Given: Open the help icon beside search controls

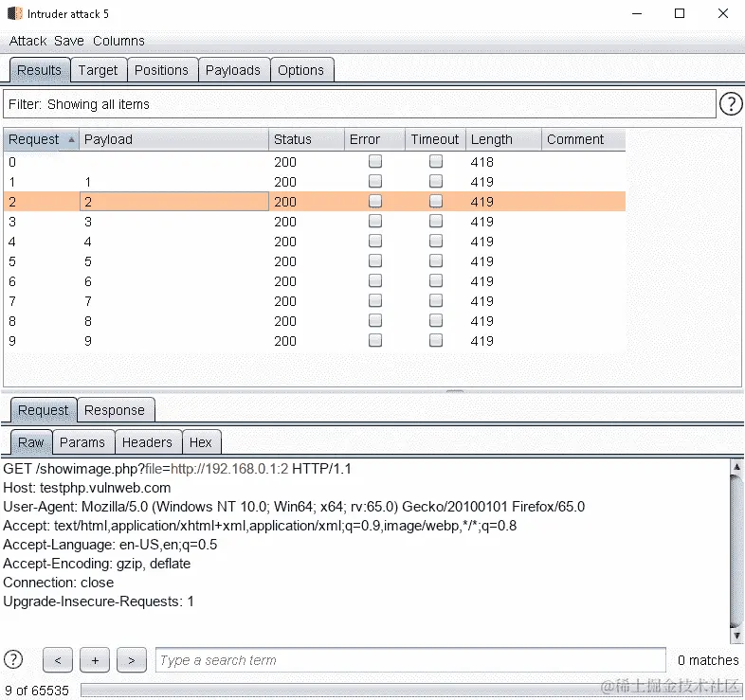Looking at the screenshot, I should point(13,659).
